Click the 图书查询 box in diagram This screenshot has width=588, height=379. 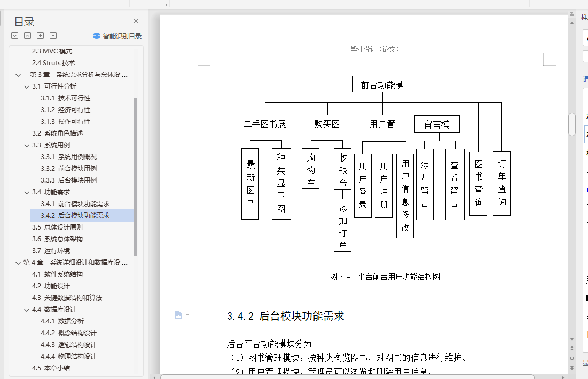click(x=478, y=184)
